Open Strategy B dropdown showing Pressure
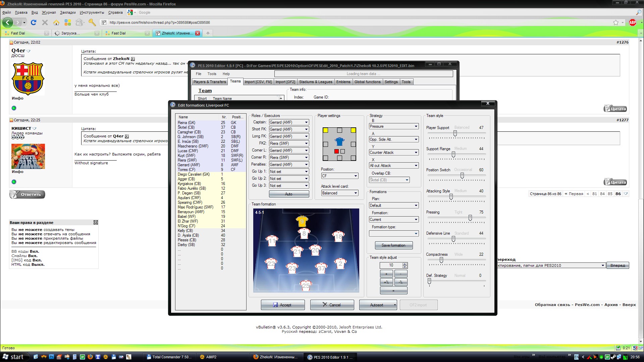This screenshot has height=362, width=644. pyautogui.click(x=394, y=126)
